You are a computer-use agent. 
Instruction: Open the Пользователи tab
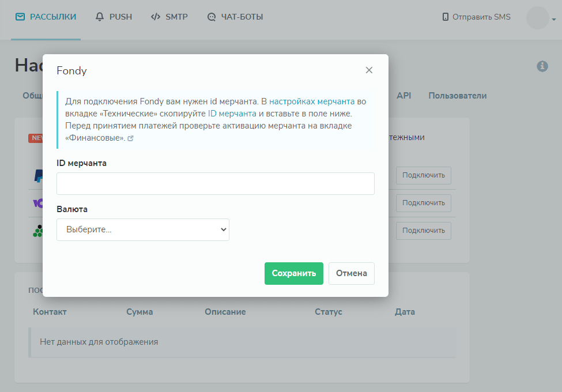click(457, 96)
